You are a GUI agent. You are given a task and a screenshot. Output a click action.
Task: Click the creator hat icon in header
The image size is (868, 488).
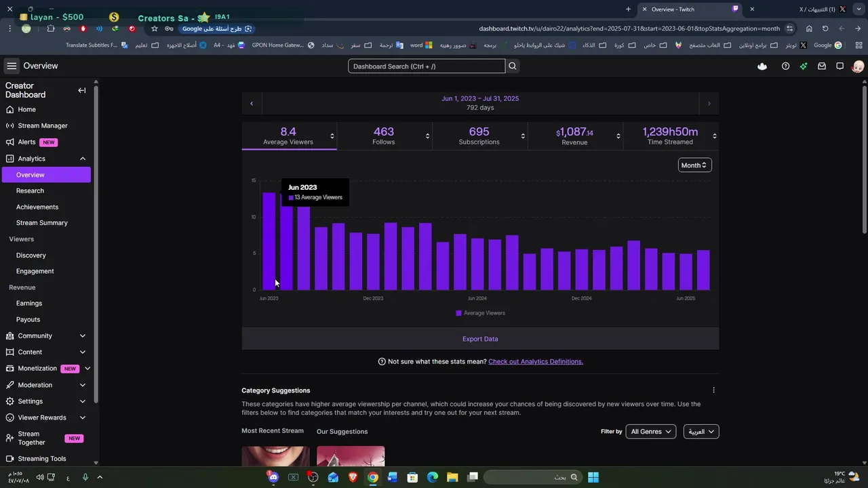762,66
